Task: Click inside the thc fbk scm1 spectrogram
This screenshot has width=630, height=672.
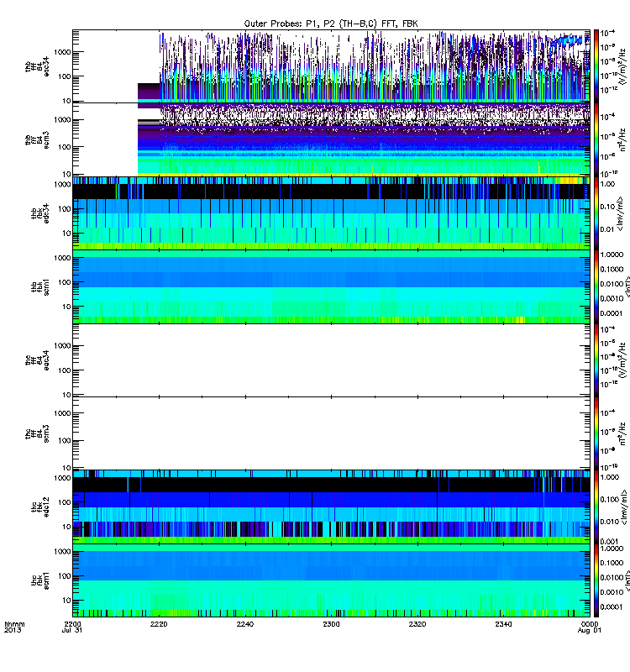Action: [331, 580]
